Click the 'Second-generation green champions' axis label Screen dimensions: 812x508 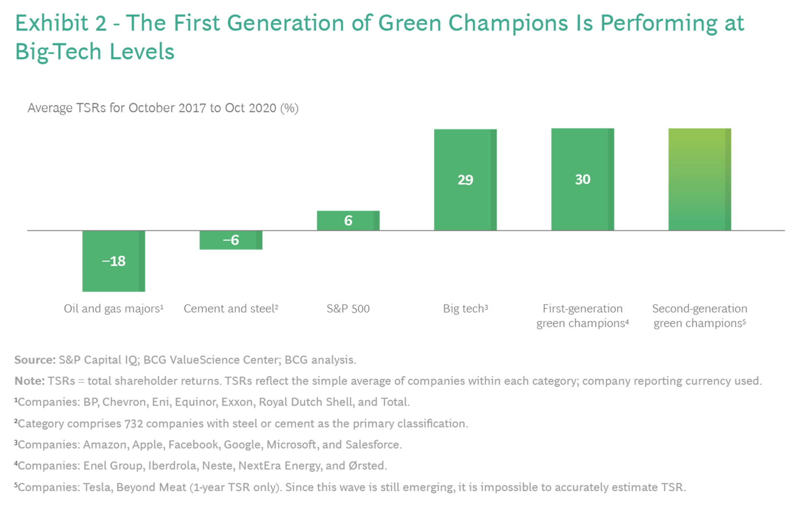(700, 316)
